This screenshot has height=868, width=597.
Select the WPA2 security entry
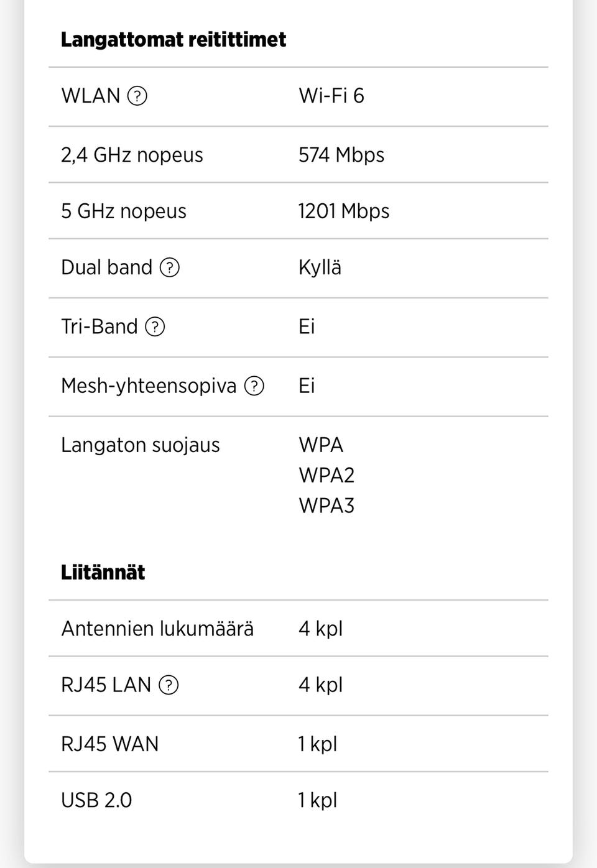(x=326, y=475)
